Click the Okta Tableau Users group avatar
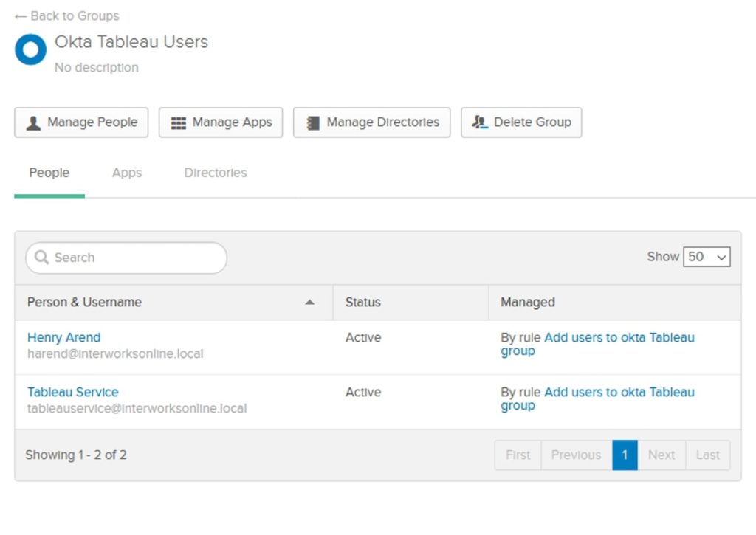Screen dimensions: 756x535 point(30,49)
